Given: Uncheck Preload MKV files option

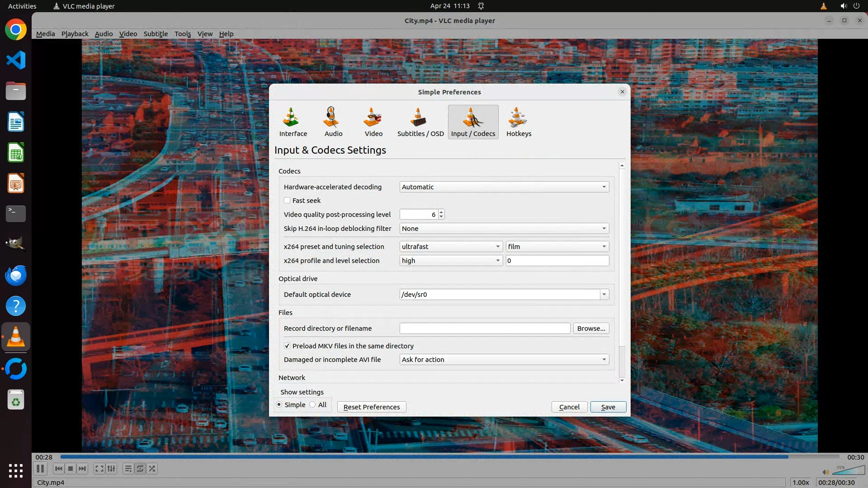Looking at the screenshot, I should coord(287,346).
